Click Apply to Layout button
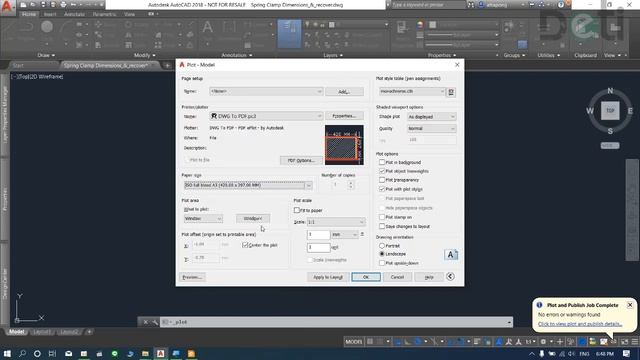 [328, 277]
